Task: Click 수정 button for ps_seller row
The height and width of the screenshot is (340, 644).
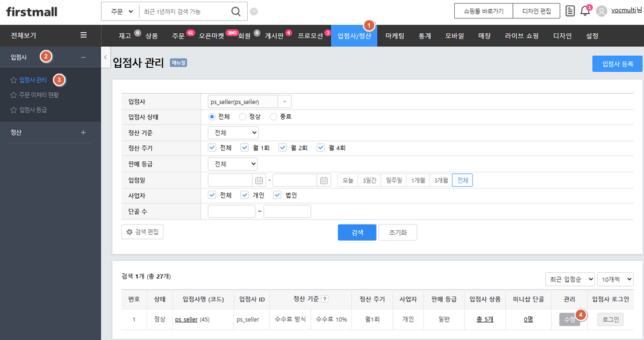Action: [569, 319]
